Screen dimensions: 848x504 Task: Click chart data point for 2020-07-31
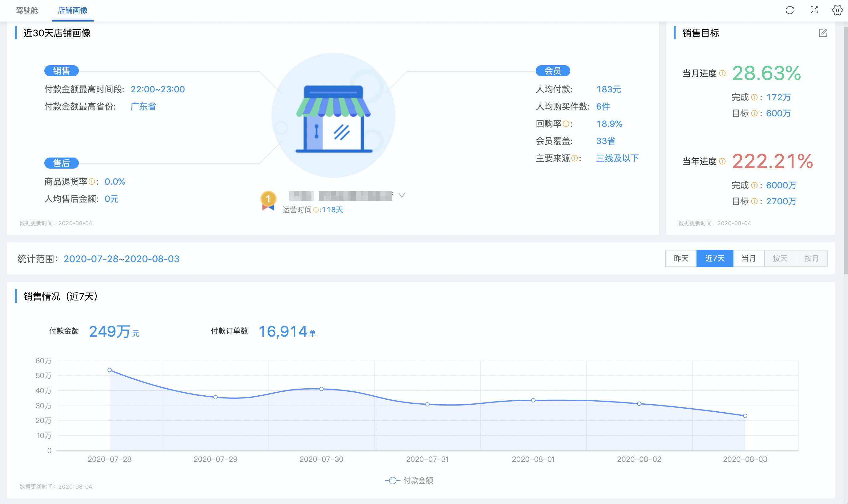427,404
